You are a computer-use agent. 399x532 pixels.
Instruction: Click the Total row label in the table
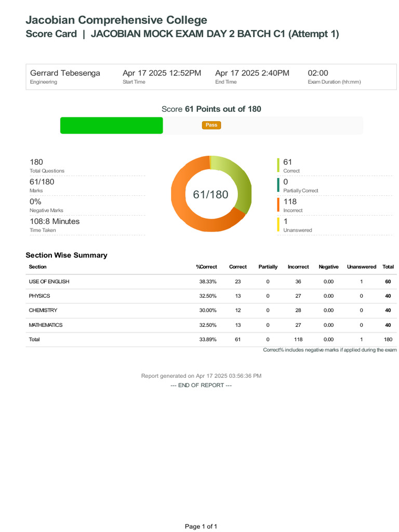34,339
